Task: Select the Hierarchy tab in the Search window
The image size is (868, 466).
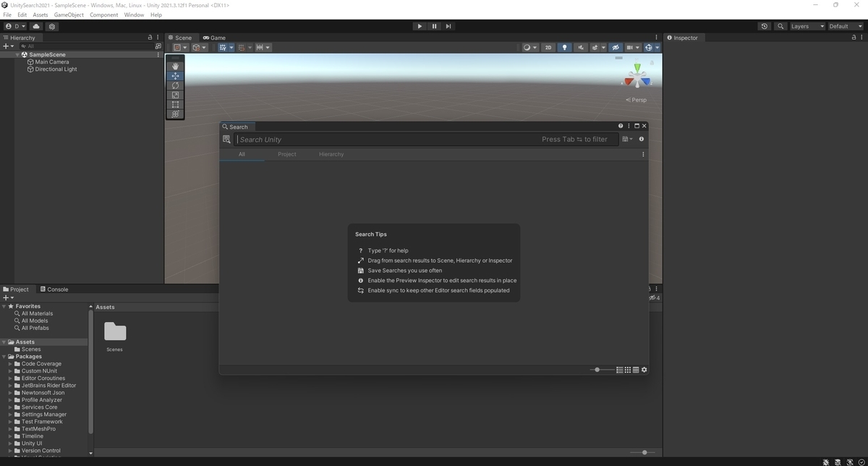Action: (331, 154)
